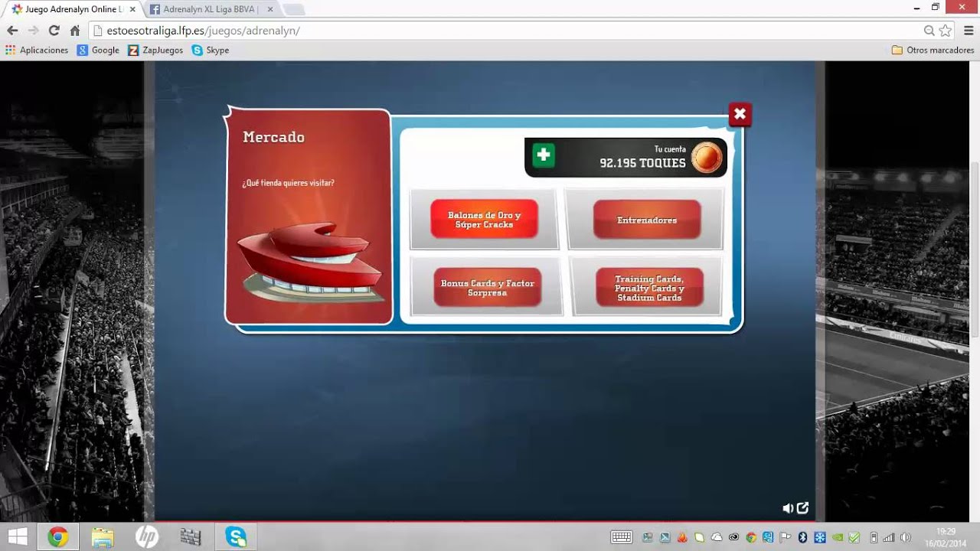The height and width of the screenshot is (551, 980).
Task: Click the taskbar icon to the right of HP
Action: (x=191, y=536)
